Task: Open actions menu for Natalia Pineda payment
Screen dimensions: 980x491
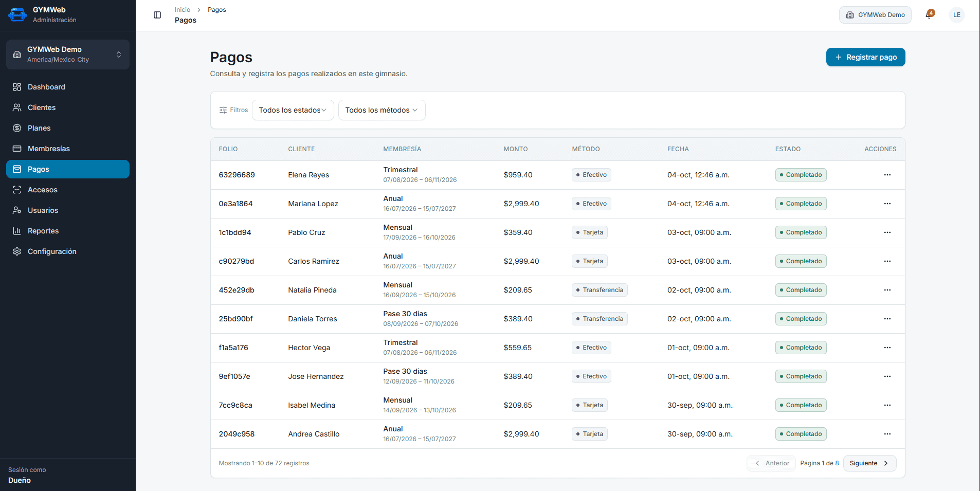Action: coord(887,290)
